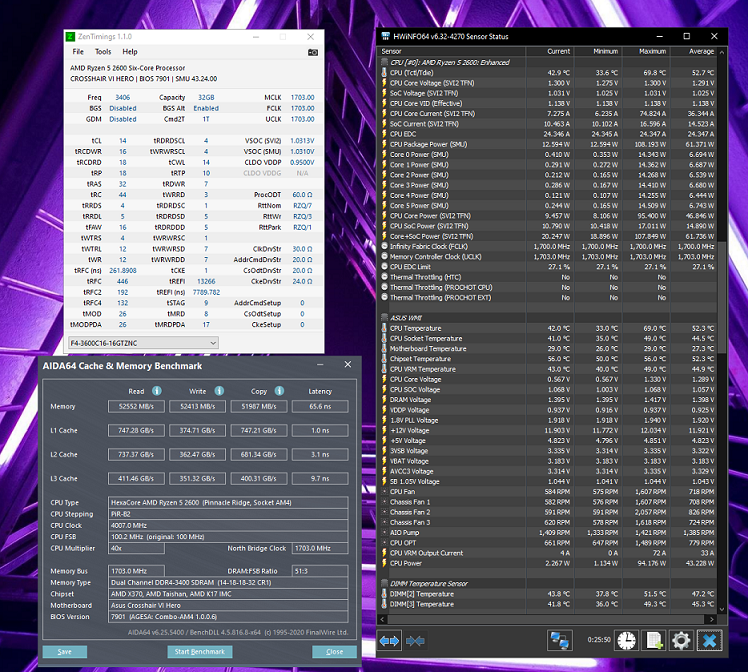Select the DIMM[2] Temperature row
The height and width of the screenshot is (672, 748).
(548, 594)
